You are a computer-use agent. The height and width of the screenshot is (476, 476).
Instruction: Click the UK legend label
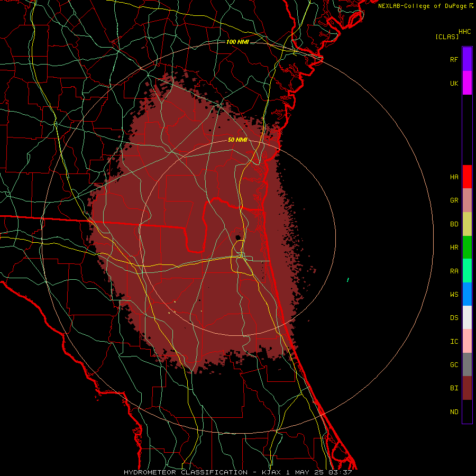454,83
